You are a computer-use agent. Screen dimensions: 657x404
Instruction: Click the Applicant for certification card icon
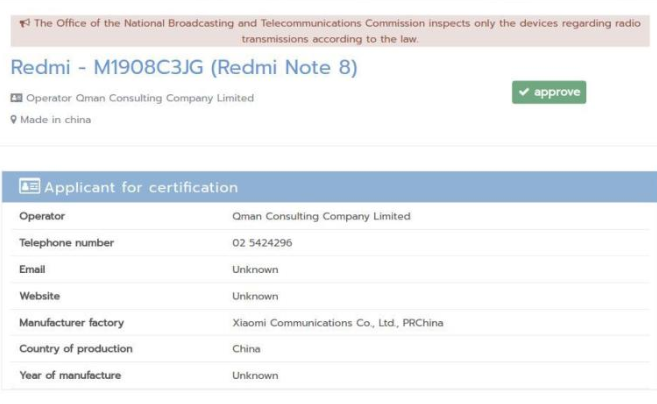(29, 186)
